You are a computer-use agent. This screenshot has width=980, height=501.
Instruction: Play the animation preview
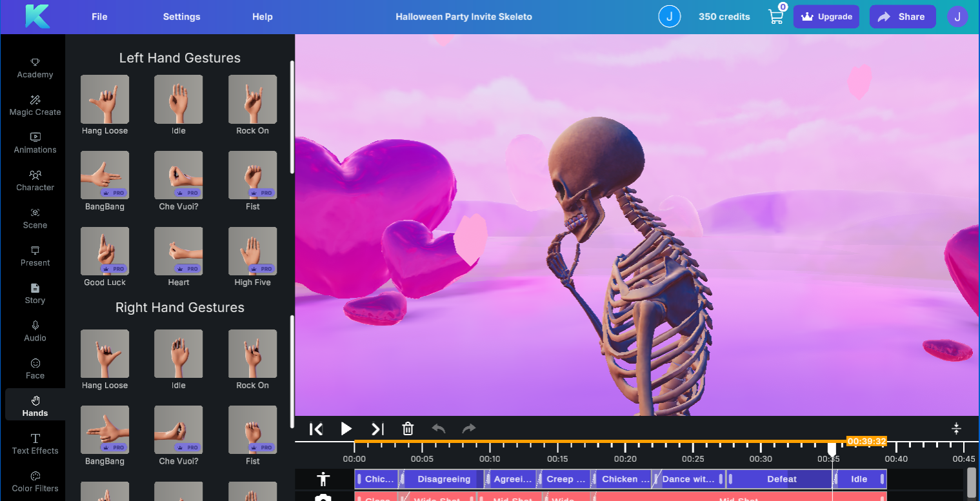346,428
